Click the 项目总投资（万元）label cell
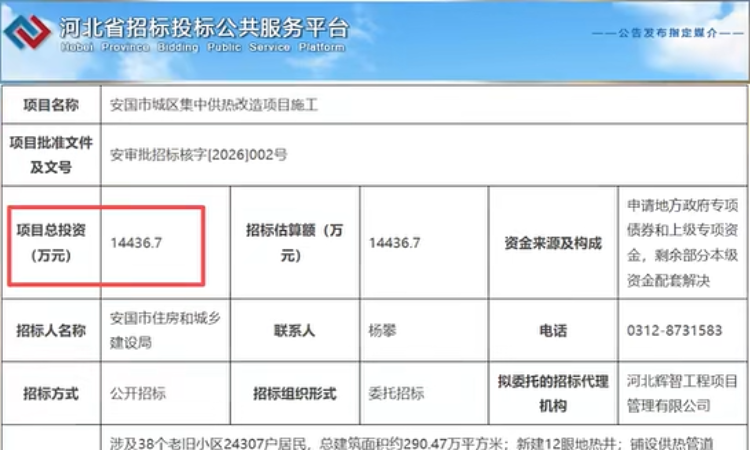Viewport: 750px width, 450px height. pos(51,242)
